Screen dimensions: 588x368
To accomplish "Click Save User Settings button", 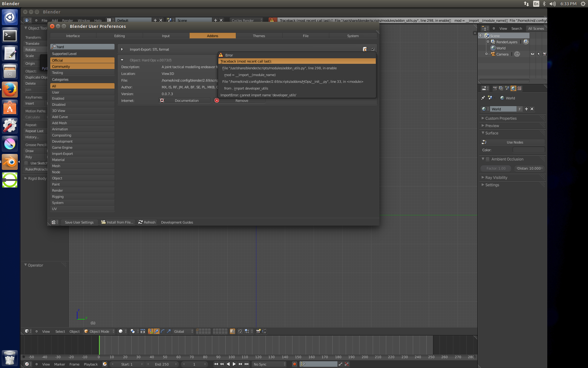I will click(x=79, y=222).
